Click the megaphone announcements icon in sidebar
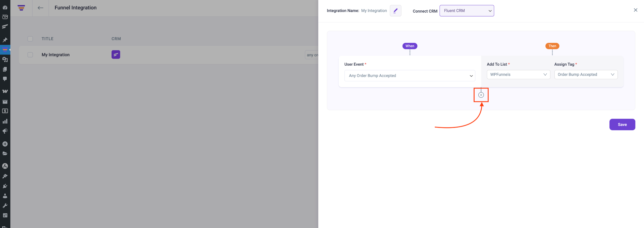This screenshot has height=228, width=644. point(5,131)
